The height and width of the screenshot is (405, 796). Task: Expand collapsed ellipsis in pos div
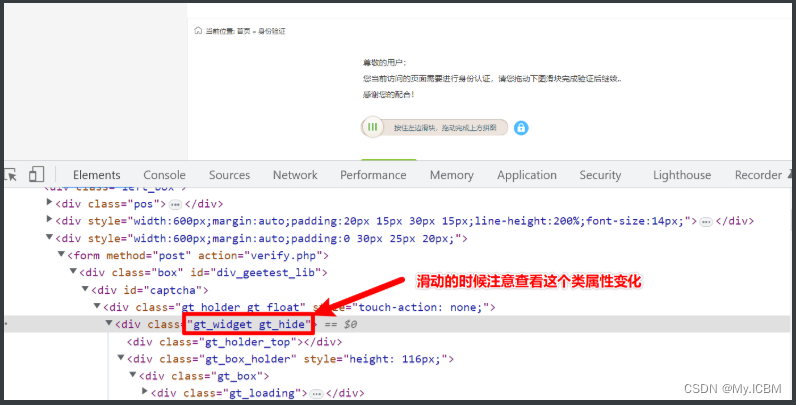(175, 205)
